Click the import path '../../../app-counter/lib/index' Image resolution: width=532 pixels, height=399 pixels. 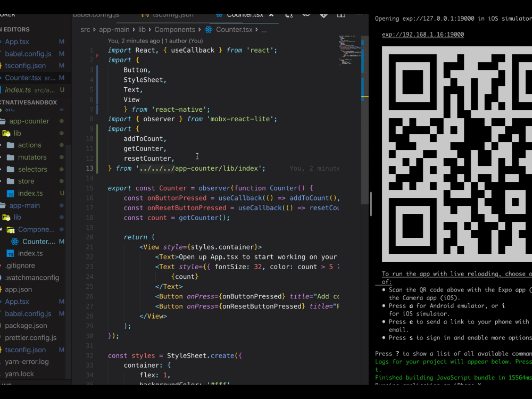[201, 168]
